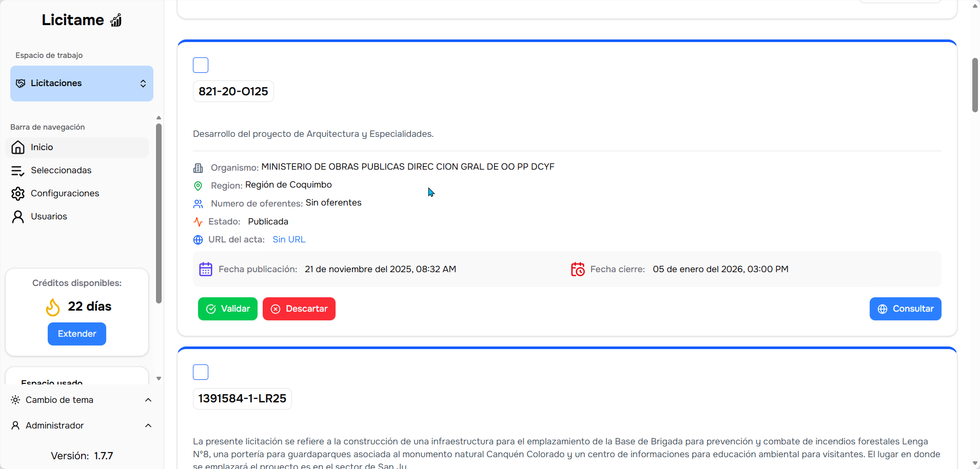Viewport: 980px width, 469px height.
Task: Open the Licitaciones workspace dropdown
Action: click(82, 84)
